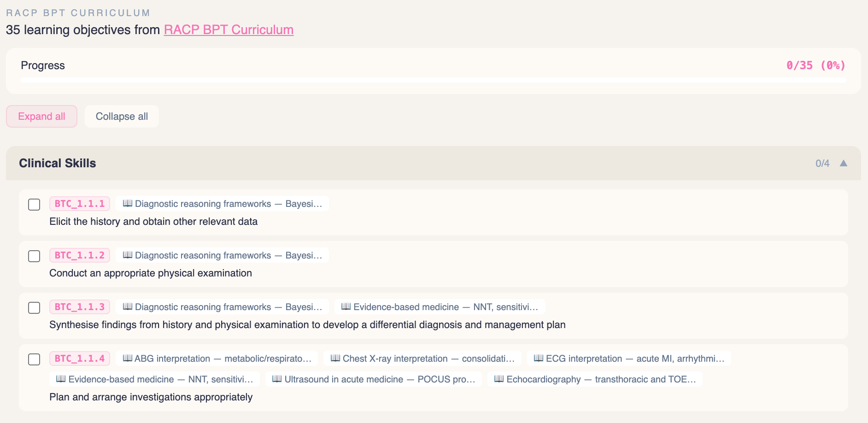Tick the BTC_1.1.1 objective checkbox

(x=34, y=204)
